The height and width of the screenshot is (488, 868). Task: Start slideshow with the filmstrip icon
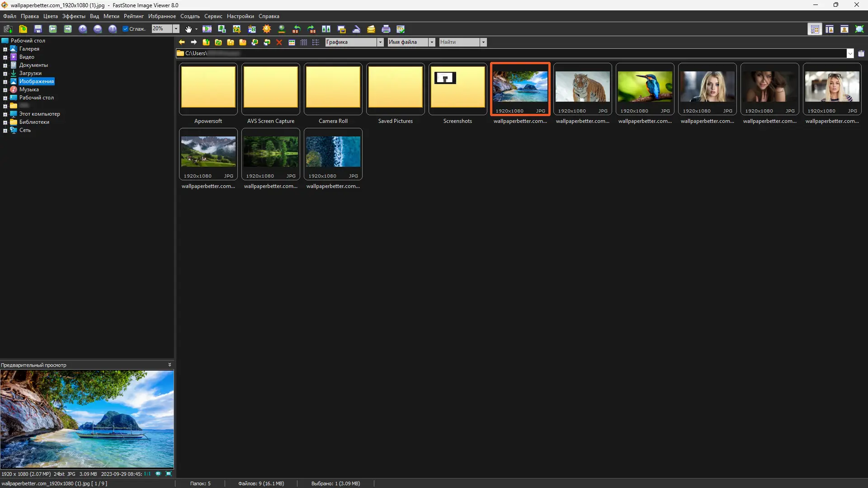tap(207, 29)
